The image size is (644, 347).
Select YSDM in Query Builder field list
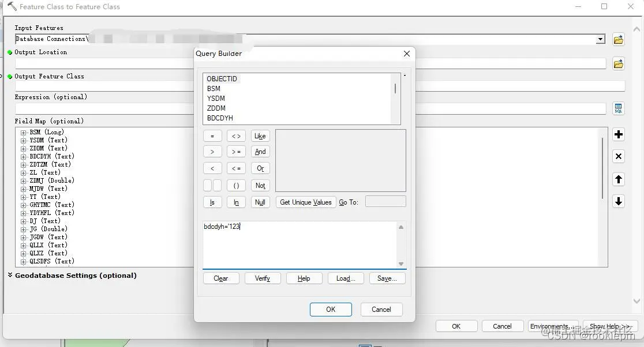click(x=216, y=99)
